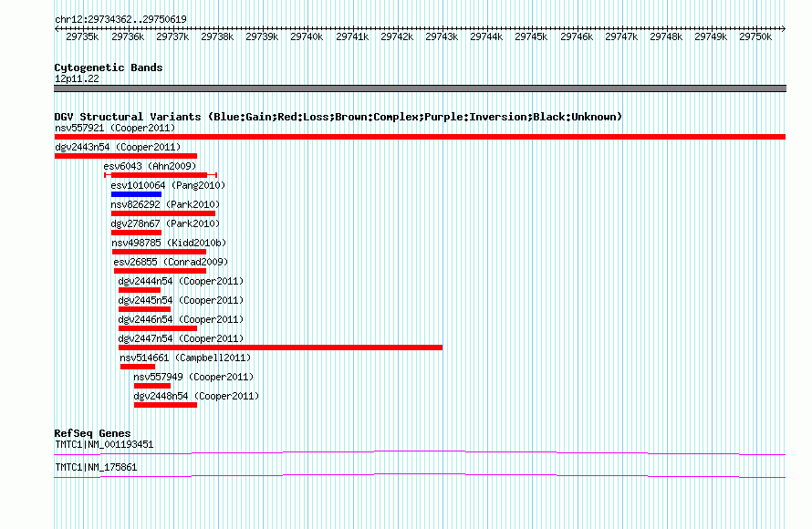Open nsv557949 (Cooper2011) variant label
812x529 pixels.
tap(193, 377)
